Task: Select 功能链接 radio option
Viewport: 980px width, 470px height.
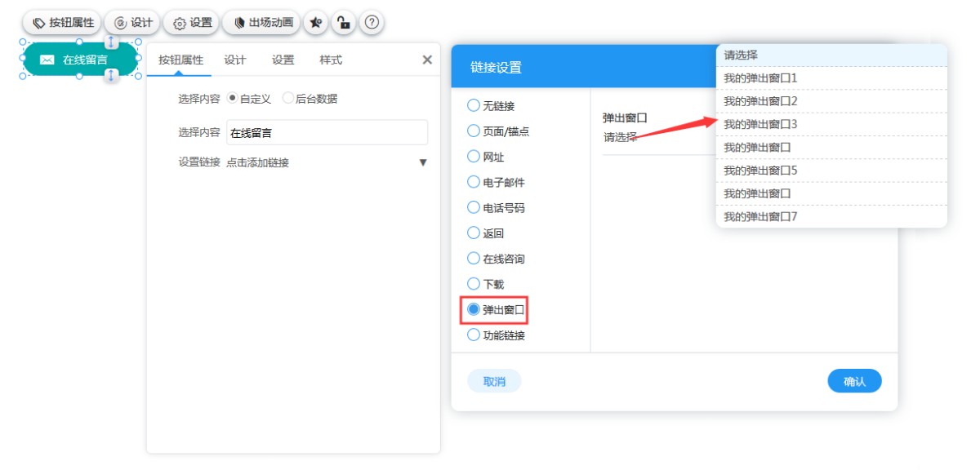Action: (x=474, y=335)
